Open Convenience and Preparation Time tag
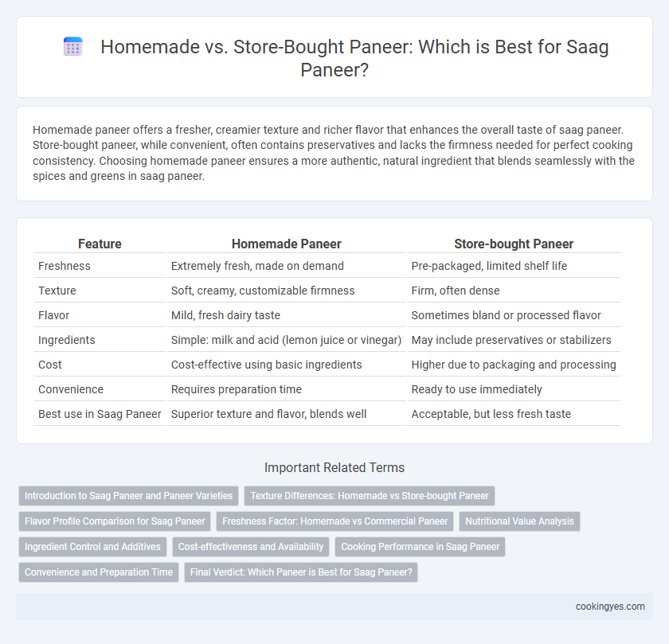 (x=99, y=572)
